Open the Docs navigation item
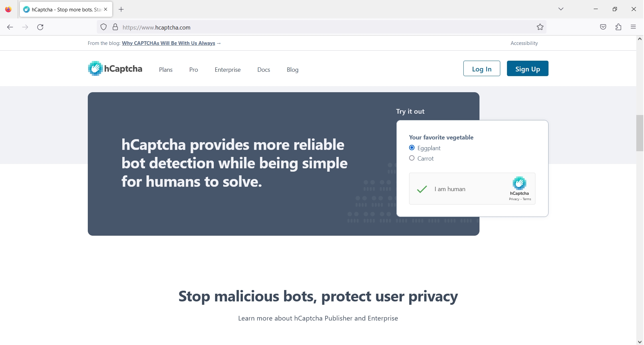644x345 pixels. (x=264, y=70)
